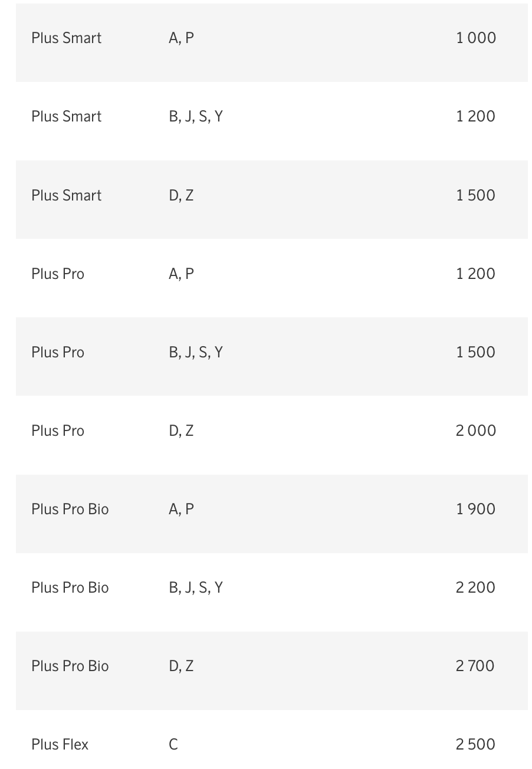Screen dimensions: 532x769
Task: Select the D, Z cell beside 2 000
Action: point(181,430)
